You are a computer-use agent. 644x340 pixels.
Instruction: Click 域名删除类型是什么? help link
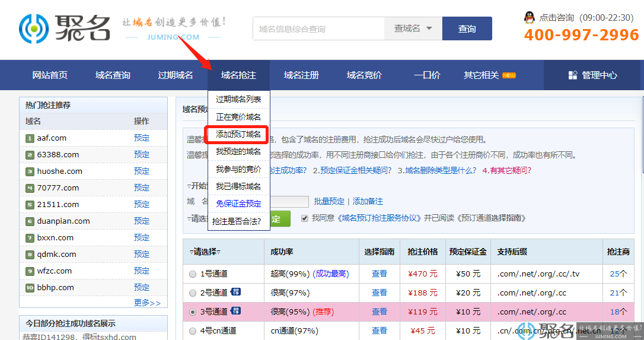[x=437, y=170]
